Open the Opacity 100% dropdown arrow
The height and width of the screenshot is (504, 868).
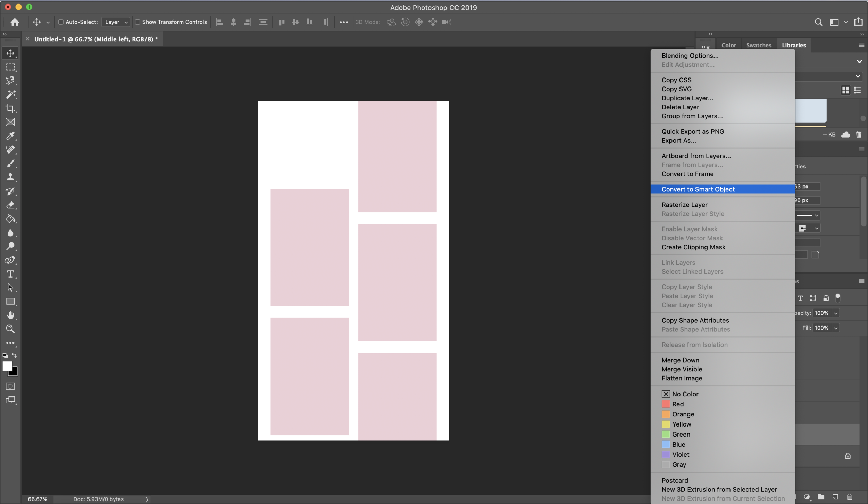click(836, 313)
